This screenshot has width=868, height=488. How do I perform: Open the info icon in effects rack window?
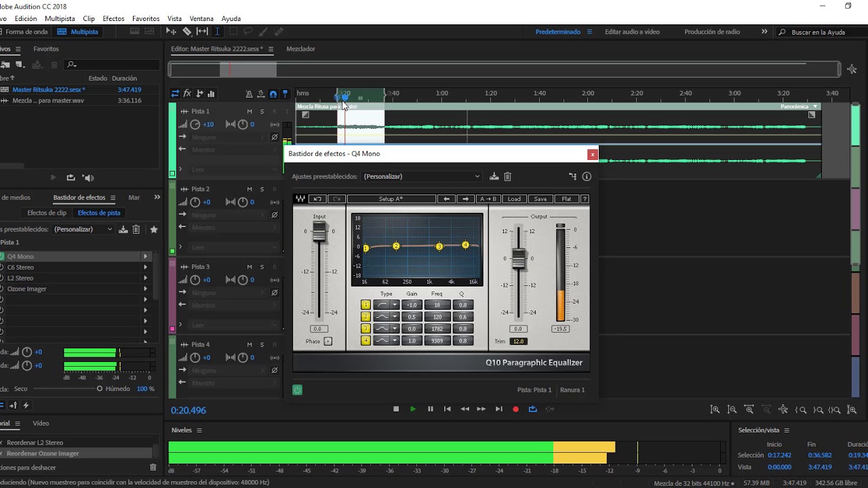click(587, 176)
